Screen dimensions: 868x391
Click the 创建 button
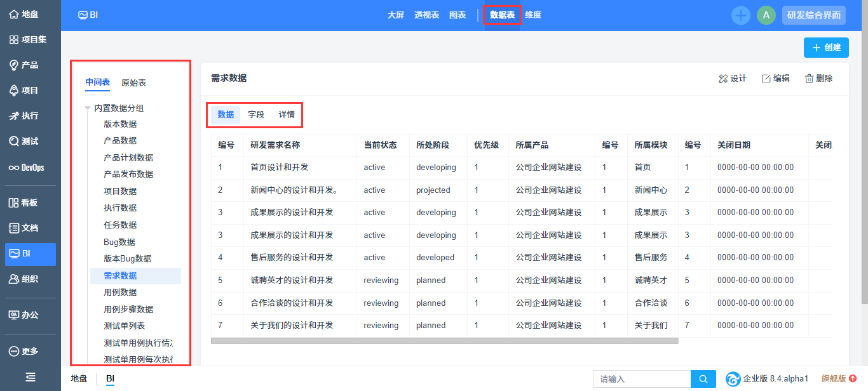click(x=825, y=47)
